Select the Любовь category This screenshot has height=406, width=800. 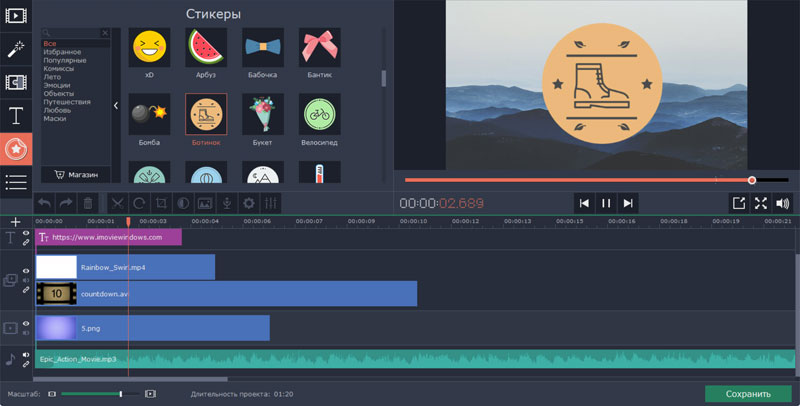[x=57, y=110]
